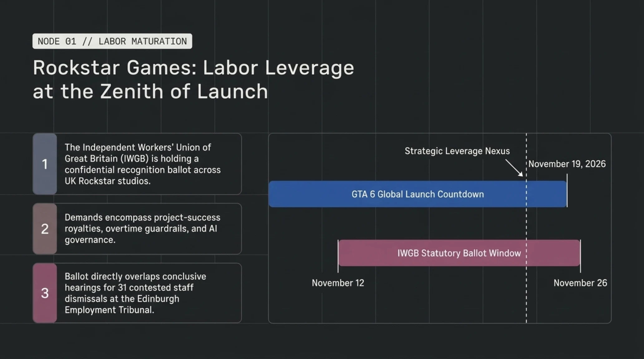Select the number 3 badge
The image size is (644, 359).
(45, 293)
